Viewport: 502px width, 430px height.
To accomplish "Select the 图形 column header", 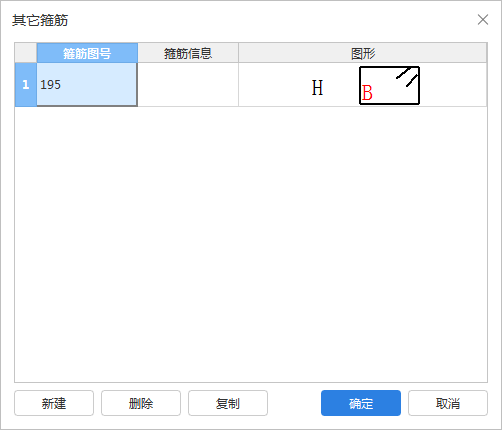I will click(x=363, y=53).
